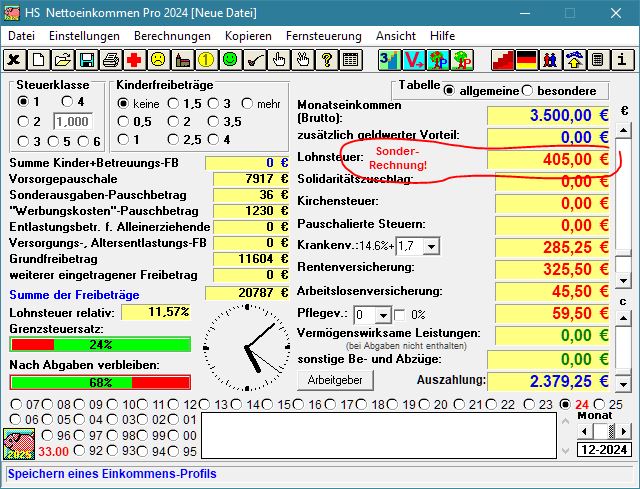Image resolution: width=640 pixels, height=489 pixels.
Task: Click the Arbeitgeber button
Action: pyautogui.click(x=335, y=381)
